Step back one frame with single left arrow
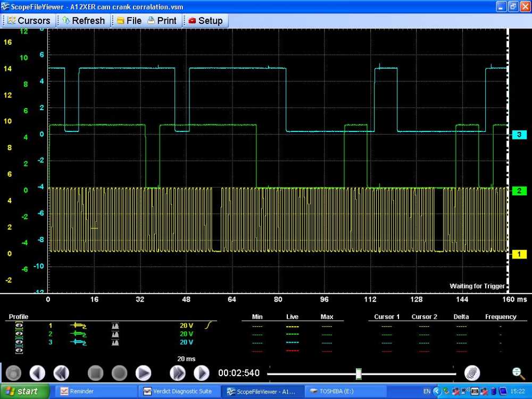 37,373
